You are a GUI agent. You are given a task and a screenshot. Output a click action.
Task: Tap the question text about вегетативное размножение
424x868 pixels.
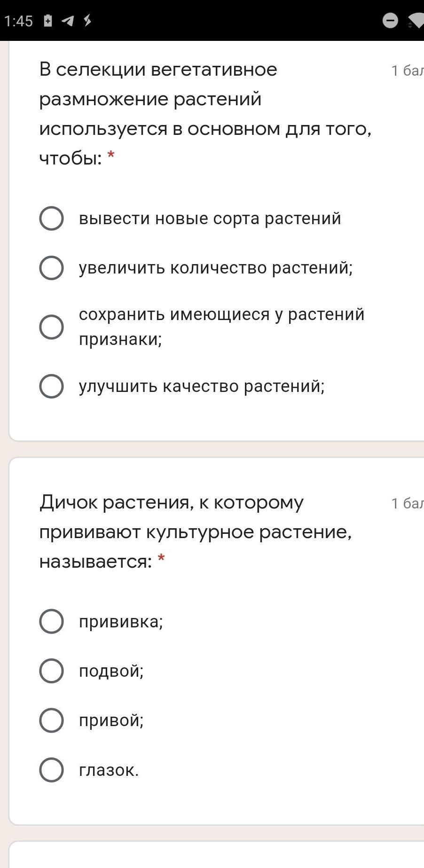pyautogui.click(x=205, y=113)
